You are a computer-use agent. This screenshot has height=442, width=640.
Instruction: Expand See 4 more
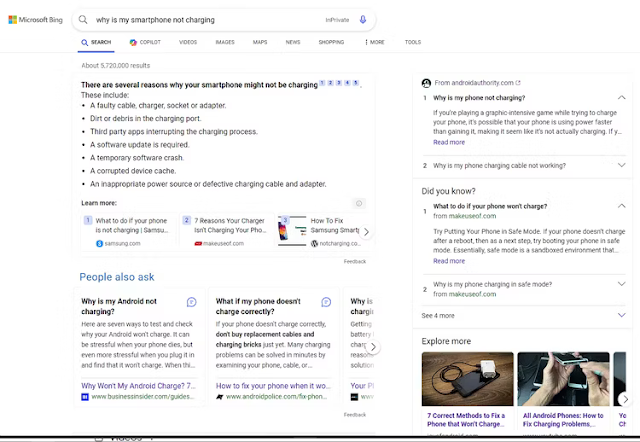[x=523, y=315]
